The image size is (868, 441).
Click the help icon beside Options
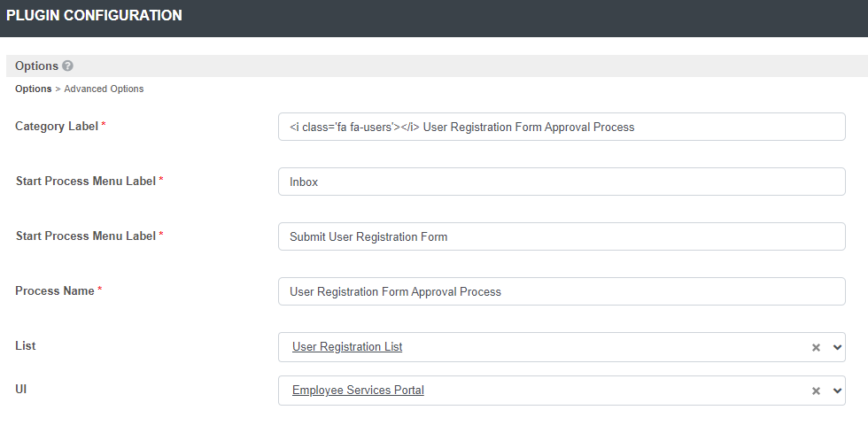tap(68, 66)
